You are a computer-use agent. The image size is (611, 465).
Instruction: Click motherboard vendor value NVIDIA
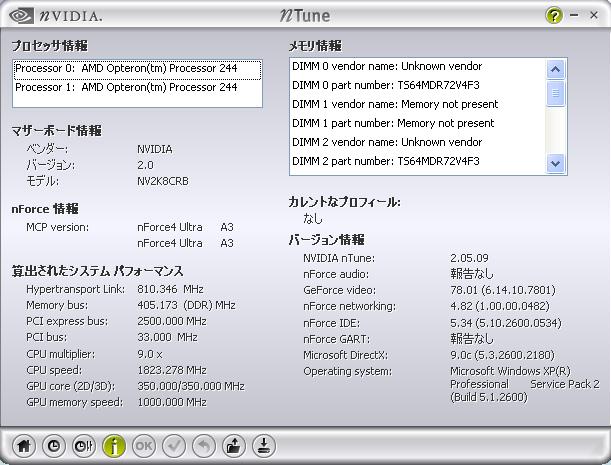[x=155, y=149]
